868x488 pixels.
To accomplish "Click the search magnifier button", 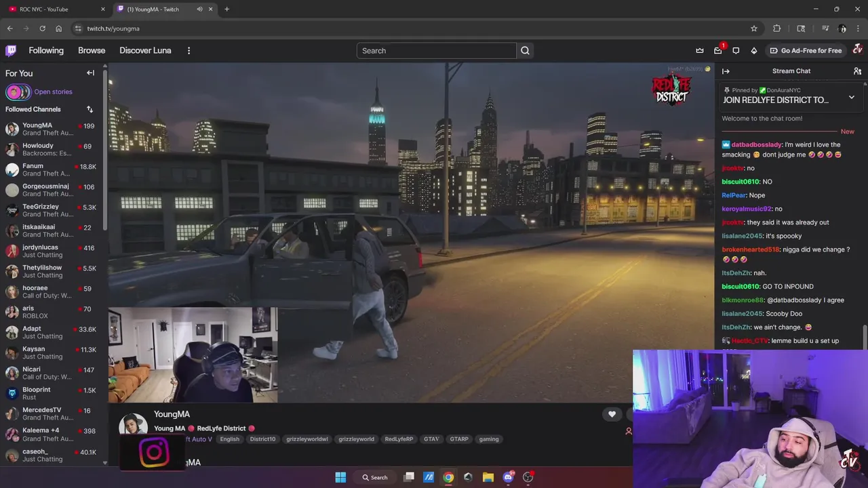I will [x=525, y=50].
